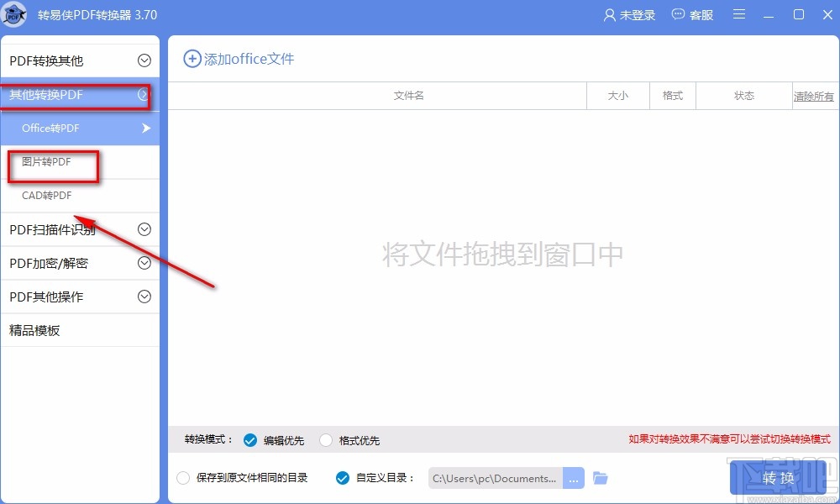Viewport: 840px width, 504px height.
Task: Collapse the PDF转换其他 section
Action: pyautogui.click(x=143, y=59)
